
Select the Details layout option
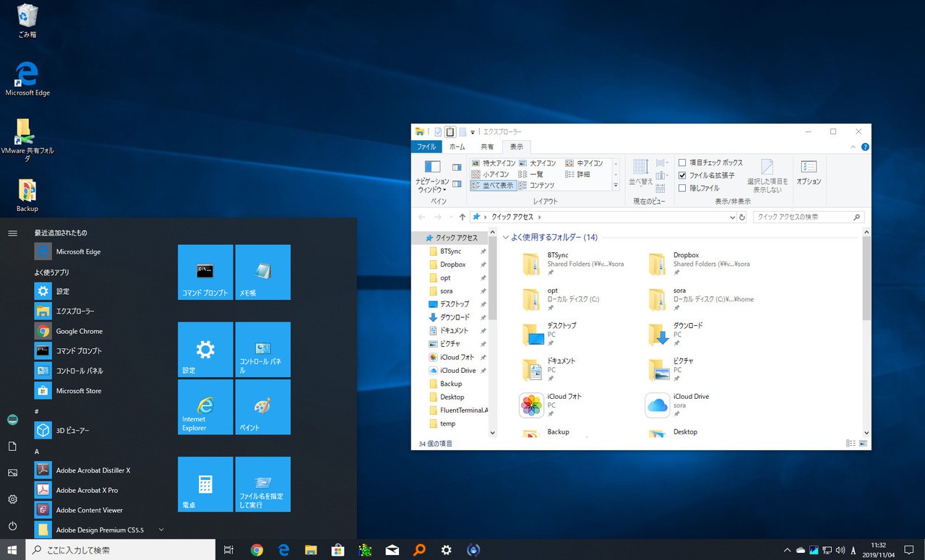click(578, 174)
